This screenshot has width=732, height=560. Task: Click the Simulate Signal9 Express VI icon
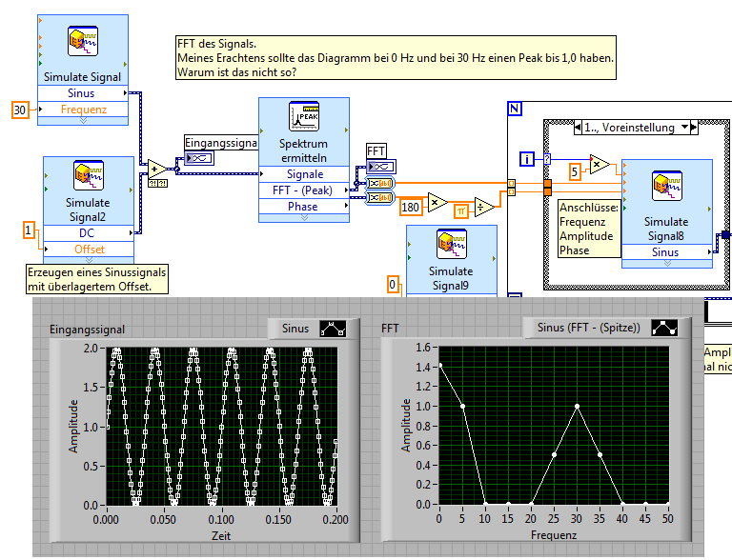pyautogui.click(x=452, y=244)
